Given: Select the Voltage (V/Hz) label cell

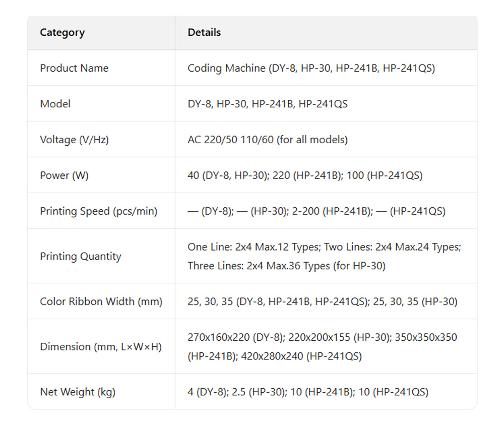Looking at the screenshot, I should [74, 140].
